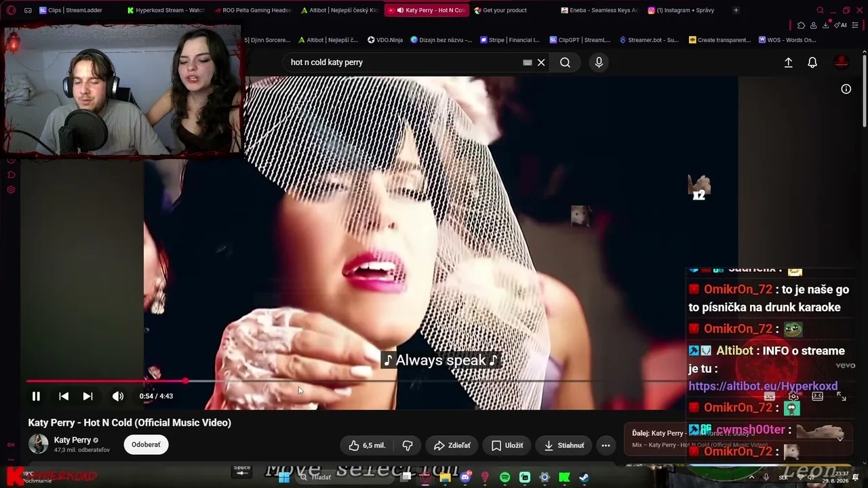
Task: Open the Windows Start menu
Action: pyautogui.click(x=284, y=477)
